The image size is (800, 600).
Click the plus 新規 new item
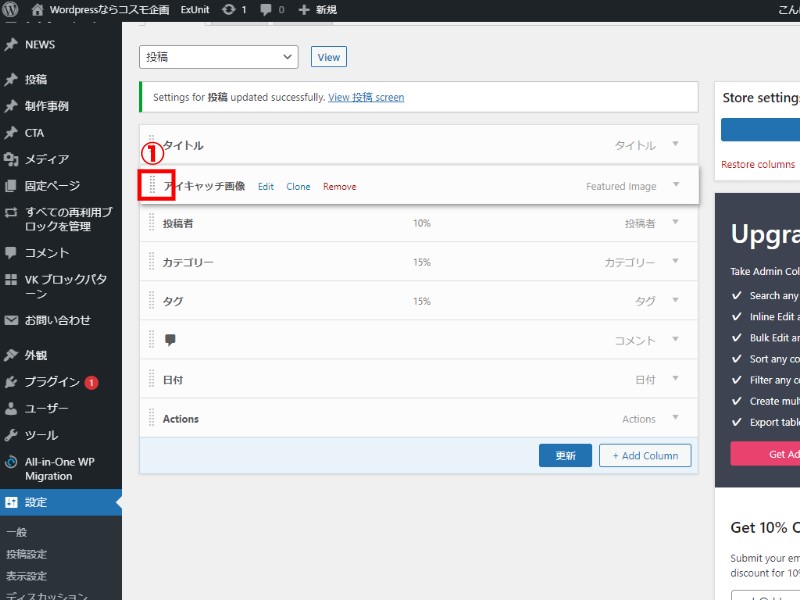pos(317,10)
